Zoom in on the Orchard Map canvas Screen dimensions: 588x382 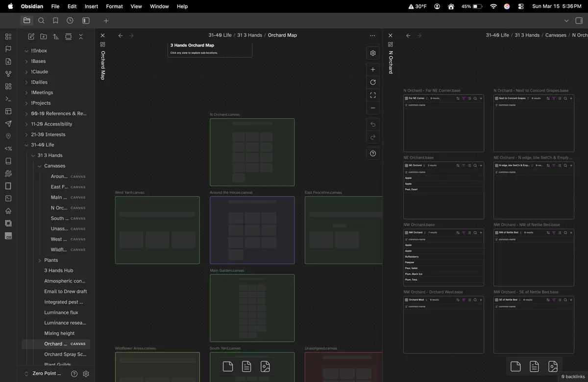(x=373, y=70)
